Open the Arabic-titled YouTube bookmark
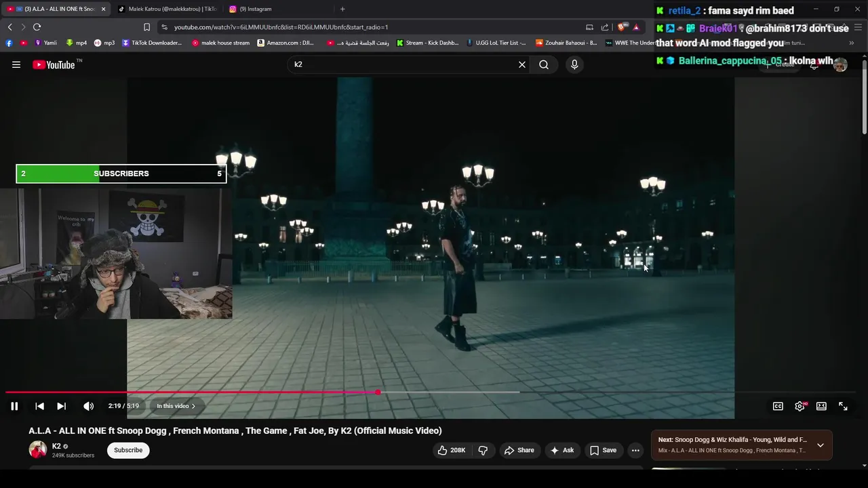Screen dimensions: 868x488 [358, 43]
